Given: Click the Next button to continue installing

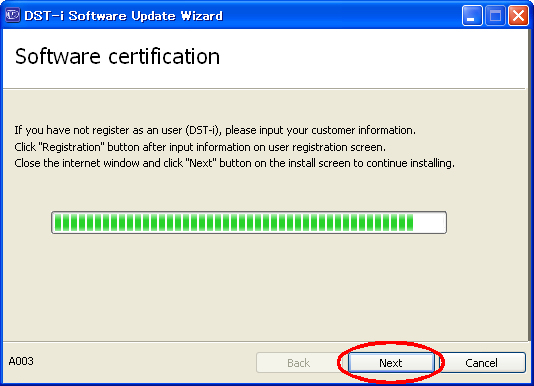Looking at the screenshot, I should coord(391,362).
